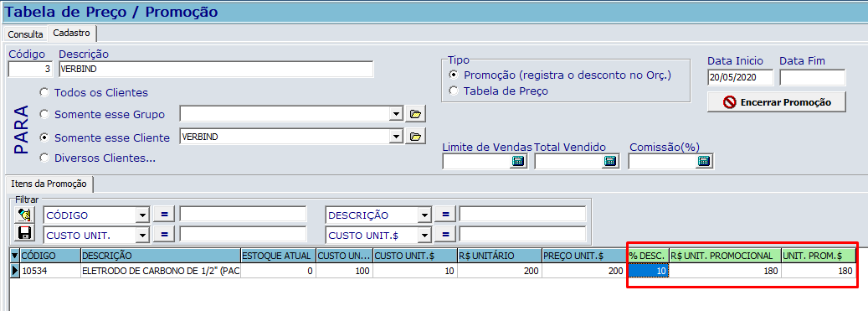Open the CUSTO UNIT.$ filter field dropdown
The image size is (868, 311).
click(x=424, y=235)
